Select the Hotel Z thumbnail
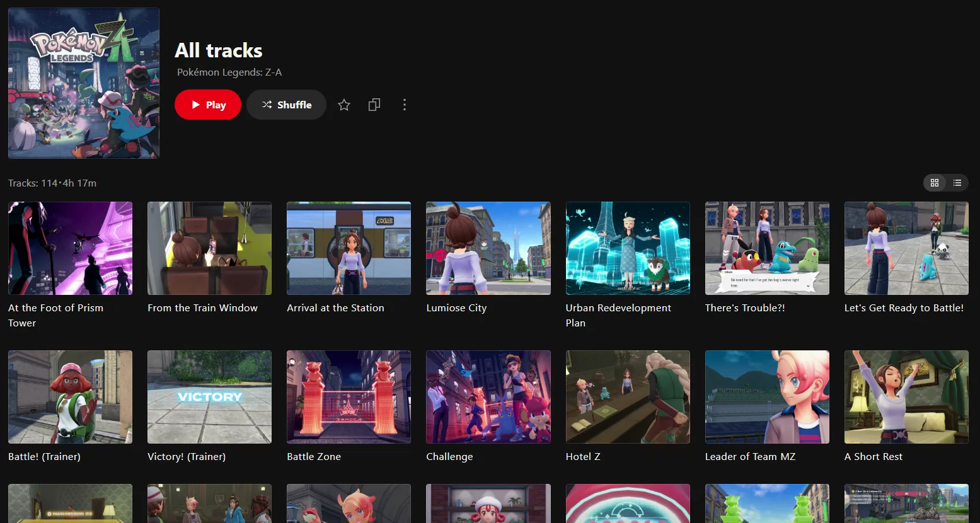This screenshot has width=980, height=523. (x=628, y=397)
